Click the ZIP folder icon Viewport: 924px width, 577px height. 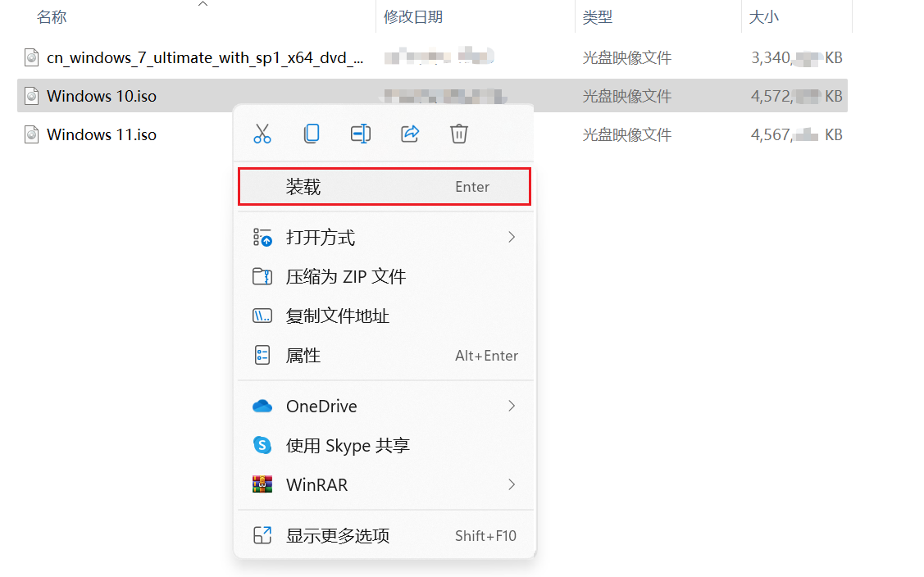click(x=262, y=276)
